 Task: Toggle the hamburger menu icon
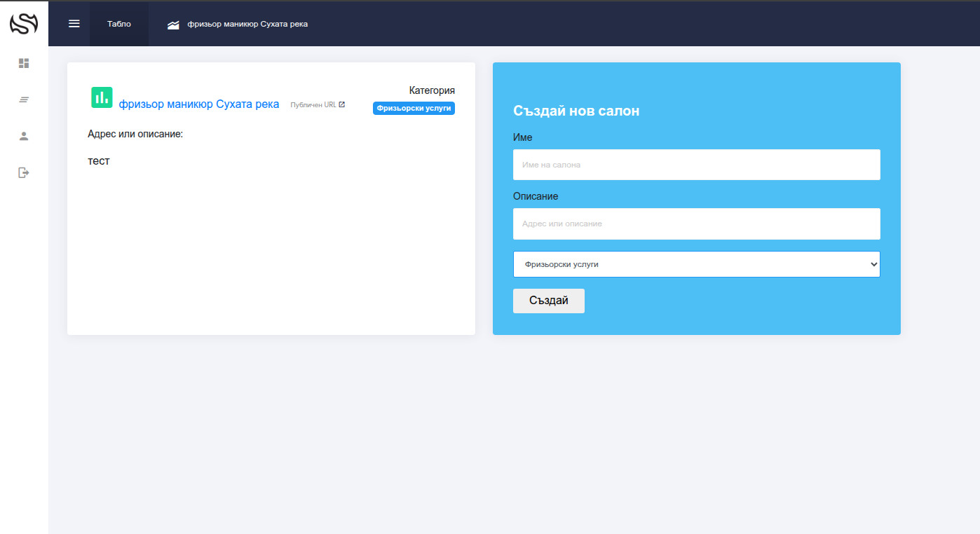[x=74, y=24]
